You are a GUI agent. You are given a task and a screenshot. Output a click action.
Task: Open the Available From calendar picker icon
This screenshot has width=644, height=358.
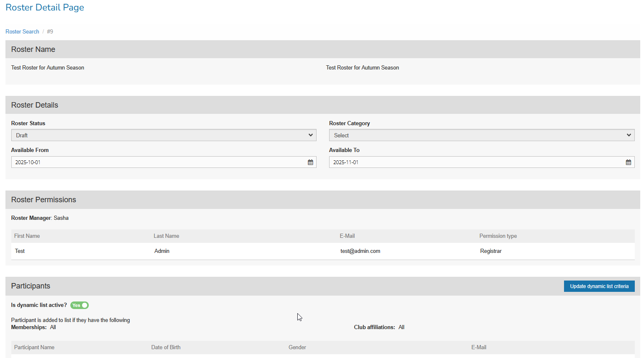(310, 162)
